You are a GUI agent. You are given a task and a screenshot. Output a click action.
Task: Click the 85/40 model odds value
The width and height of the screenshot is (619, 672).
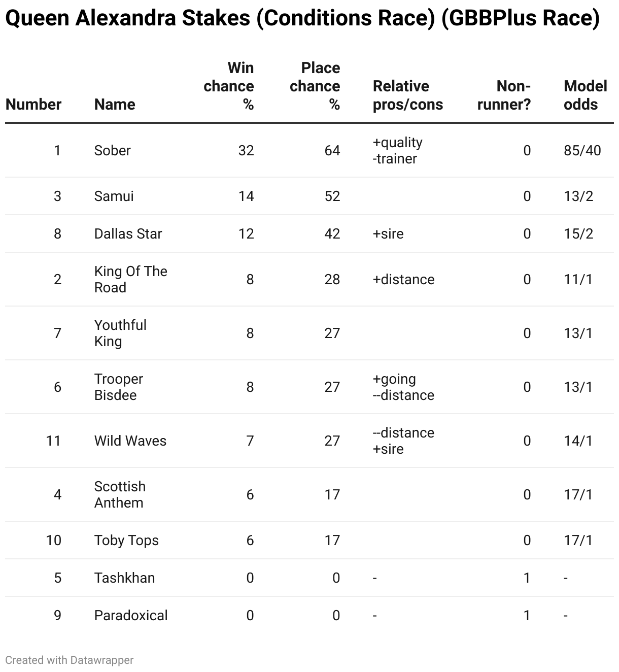coord(582,150)
